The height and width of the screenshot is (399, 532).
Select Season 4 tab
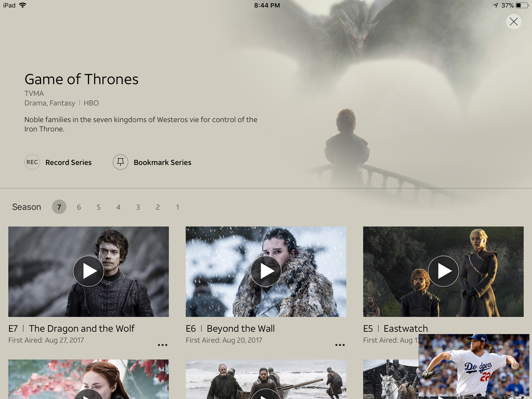[118, 207]
